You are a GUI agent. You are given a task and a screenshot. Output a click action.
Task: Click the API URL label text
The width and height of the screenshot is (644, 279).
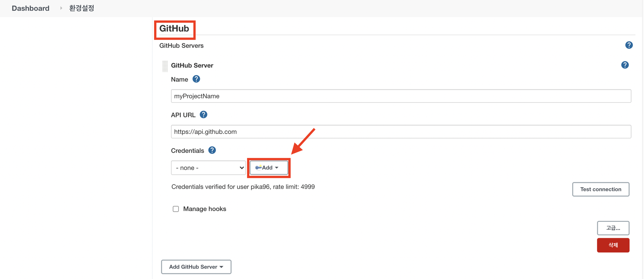(x=183, y=115)
